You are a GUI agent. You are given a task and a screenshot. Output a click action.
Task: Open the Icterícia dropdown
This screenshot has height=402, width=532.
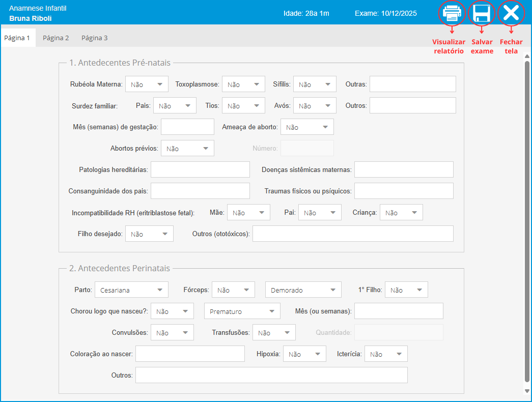(x=386, y=354)
